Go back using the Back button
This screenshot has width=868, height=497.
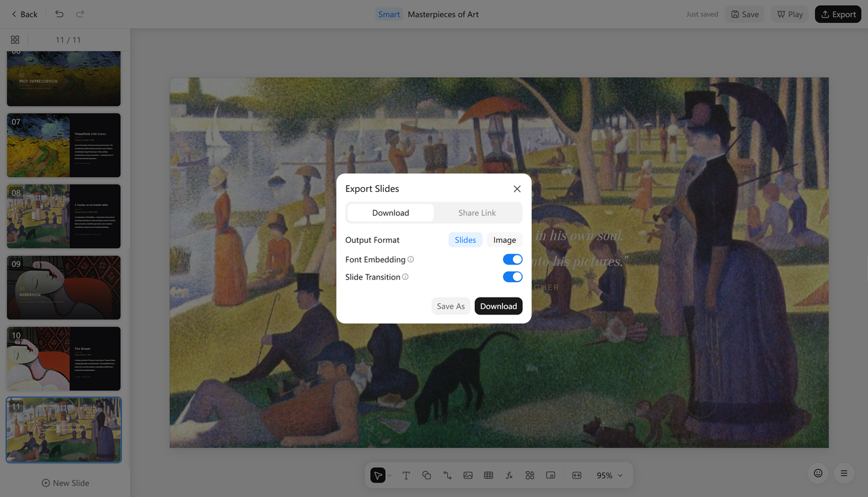tap(24, 14)
